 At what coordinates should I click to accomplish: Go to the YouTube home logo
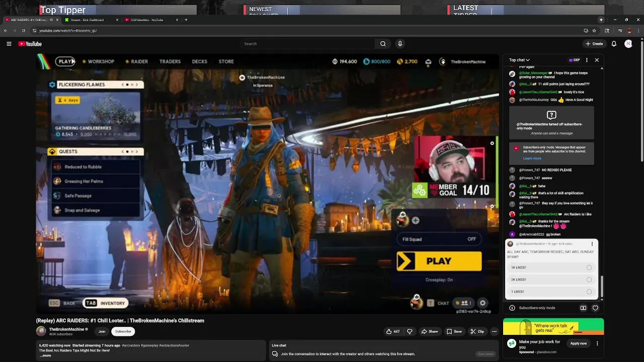click(x=30, y=44)
